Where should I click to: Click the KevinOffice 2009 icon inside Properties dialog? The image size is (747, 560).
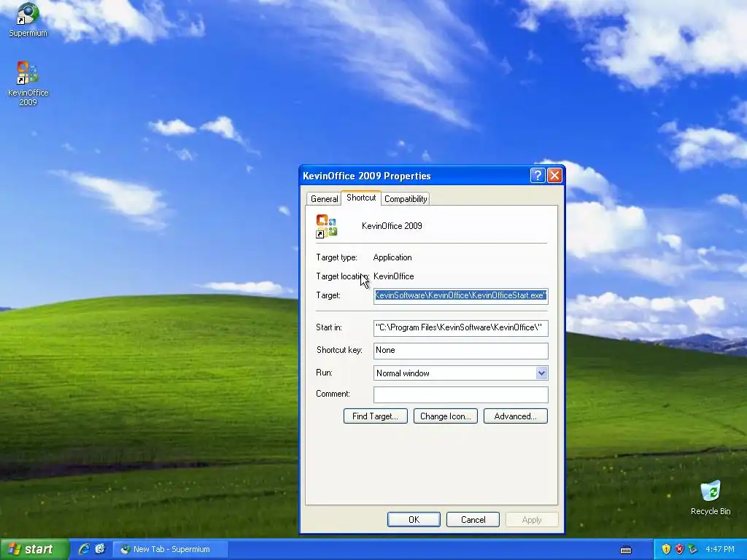coord(326,226)
